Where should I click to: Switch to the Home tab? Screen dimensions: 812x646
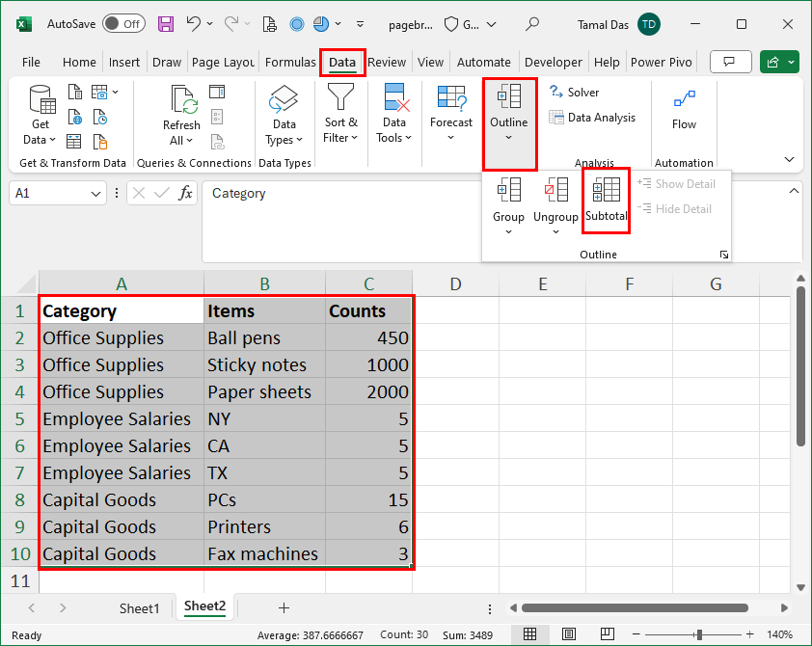79,62
